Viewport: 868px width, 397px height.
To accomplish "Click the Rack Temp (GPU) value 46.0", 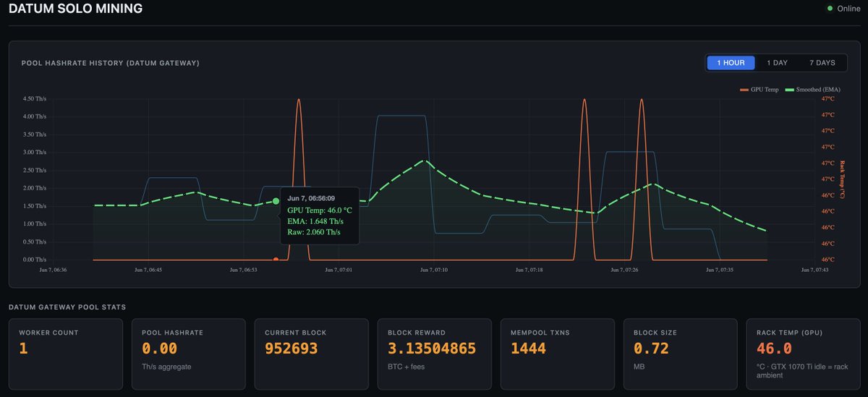I will [774, 349].
